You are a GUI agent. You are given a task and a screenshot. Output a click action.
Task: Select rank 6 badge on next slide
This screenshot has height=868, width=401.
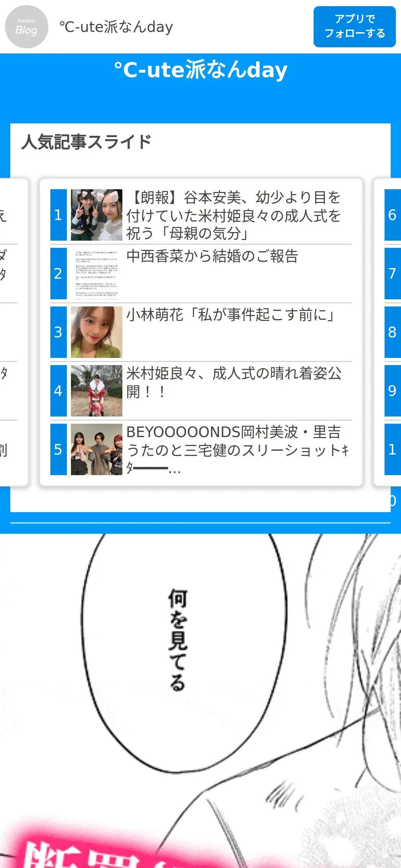[x=393, y=215]
